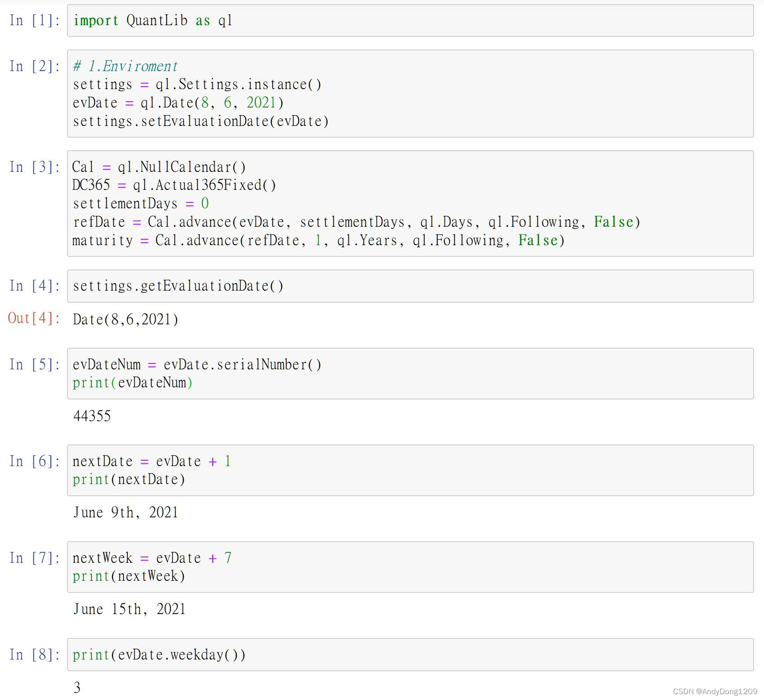Viewport: 764px width, 700px height.
Task: Click the output June 9th, 2021
Action: point(126,512)
